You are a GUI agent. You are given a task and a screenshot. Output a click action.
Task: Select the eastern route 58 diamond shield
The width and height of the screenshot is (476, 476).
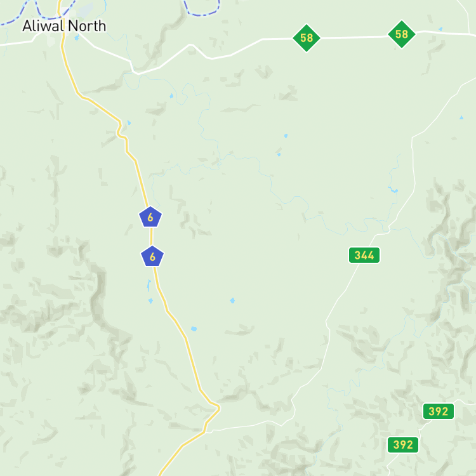402,34
